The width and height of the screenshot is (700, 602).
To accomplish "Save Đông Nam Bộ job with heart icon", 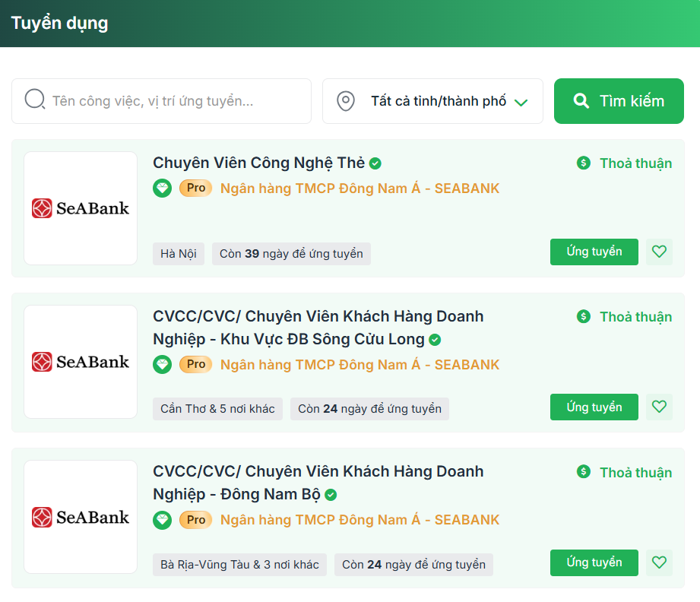I will tap(659, 562).
